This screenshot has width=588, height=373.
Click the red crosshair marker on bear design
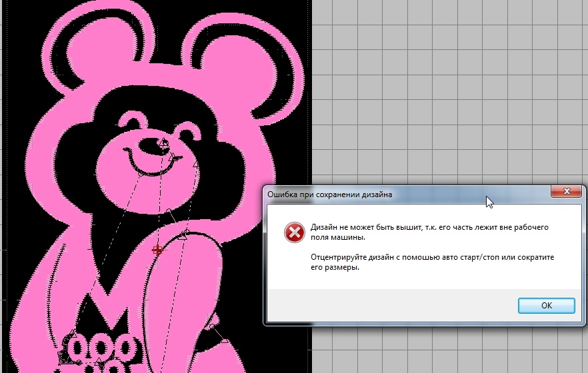(157, 250)
